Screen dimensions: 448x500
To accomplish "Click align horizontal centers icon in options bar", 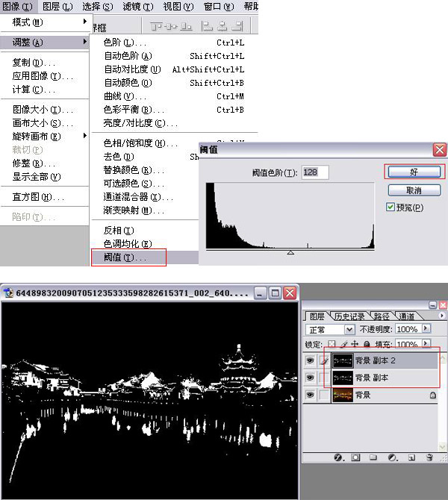I will (222, 26).
